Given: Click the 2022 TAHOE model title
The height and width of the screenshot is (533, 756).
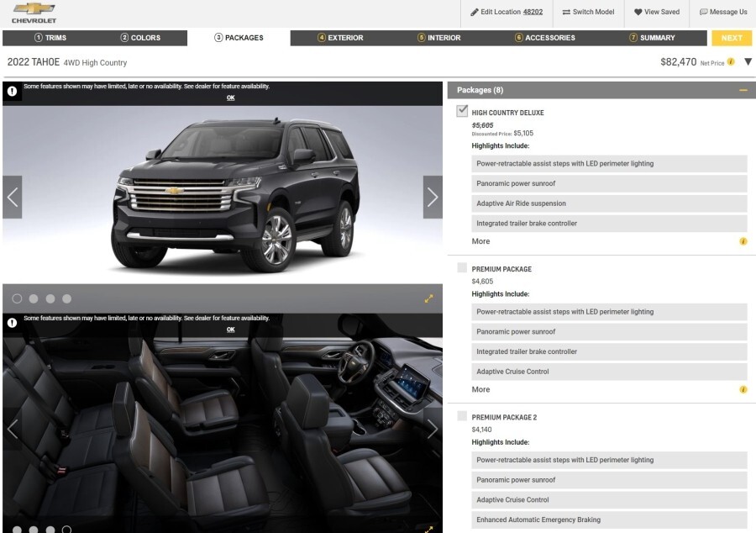Looking at the screenshot, I should (34, 62).
